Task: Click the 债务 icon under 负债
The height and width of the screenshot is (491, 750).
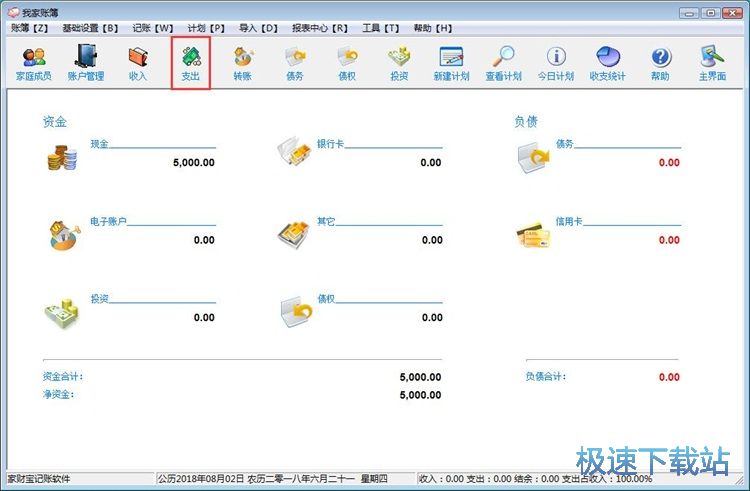Action: [x=534, y=157]
